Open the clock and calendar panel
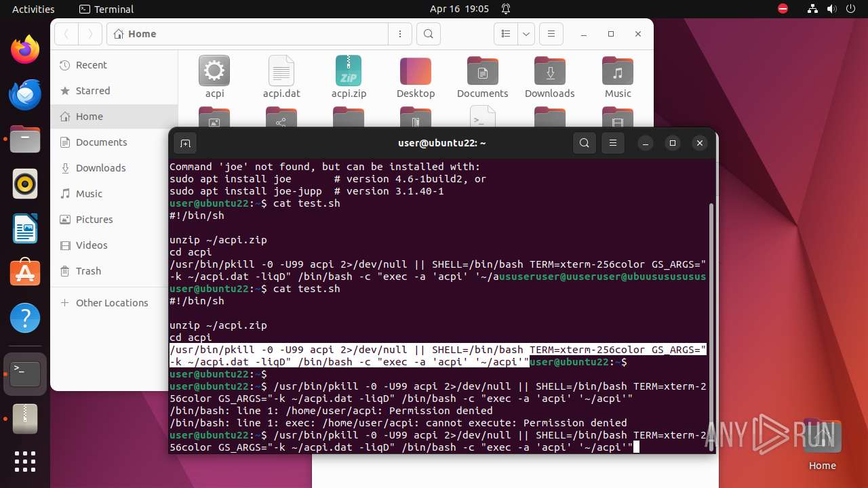Screen dimensions: 868x488 pos(459,9)
